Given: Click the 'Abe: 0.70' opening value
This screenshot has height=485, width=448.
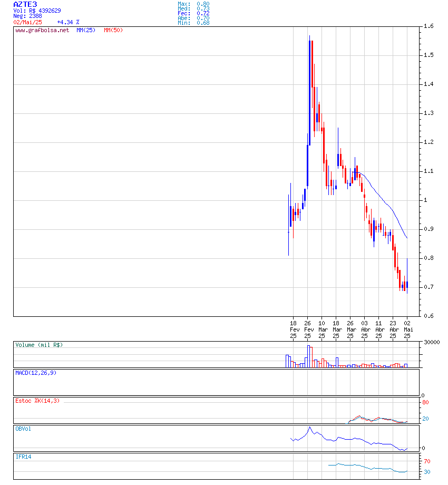Looking at the screenshot, I should pos(193,18).
